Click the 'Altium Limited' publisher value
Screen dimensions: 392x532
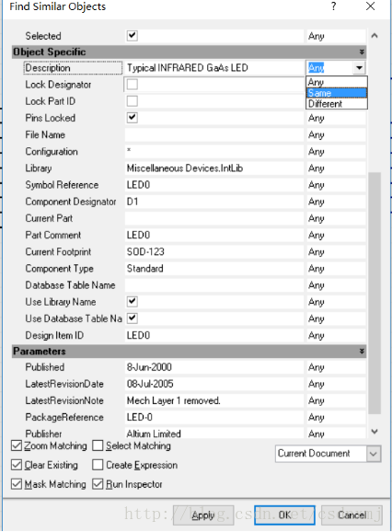point(154,434)
